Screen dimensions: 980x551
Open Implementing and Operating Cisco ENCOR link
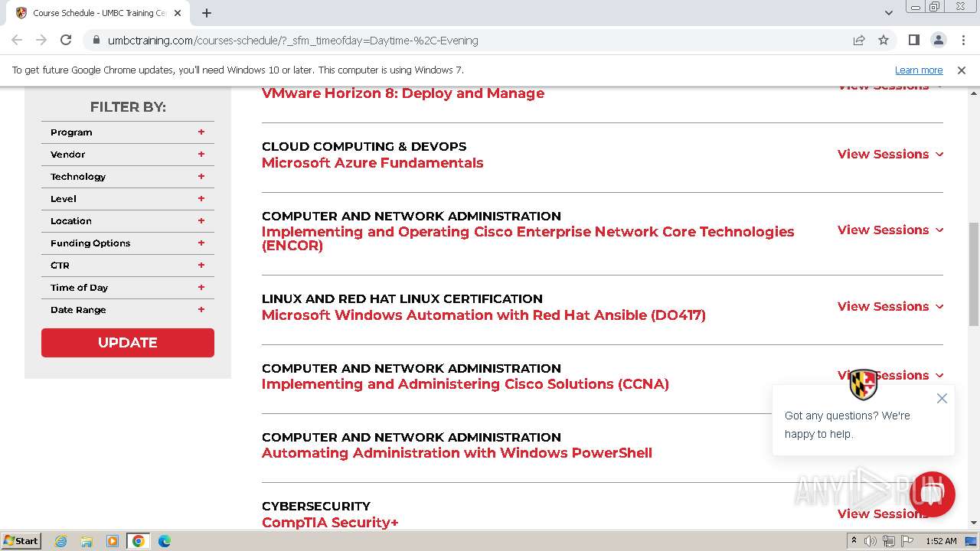coord(528,239)
